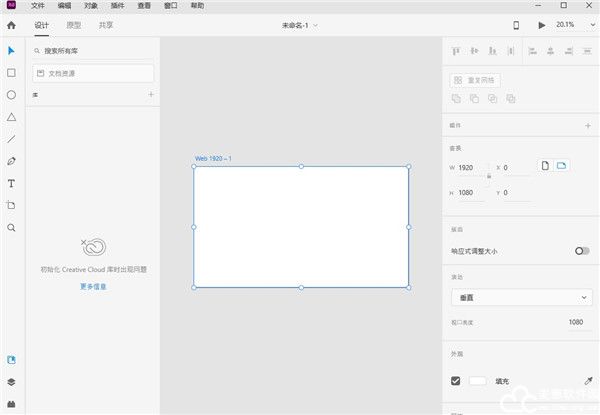Screen dimensions: 600x415
Task: Pick color with the fill eyedropper
Action: point(587,381)
